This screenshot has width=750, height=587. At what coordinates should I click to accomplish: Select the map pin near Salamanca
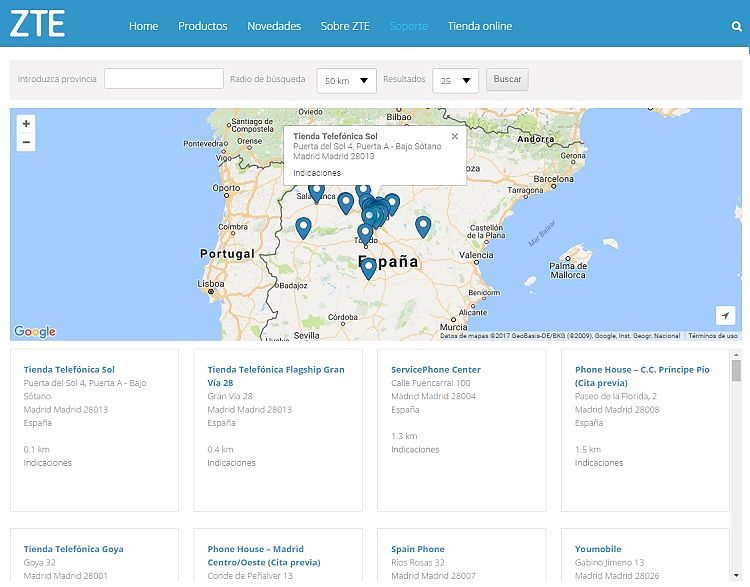[316, 192]
